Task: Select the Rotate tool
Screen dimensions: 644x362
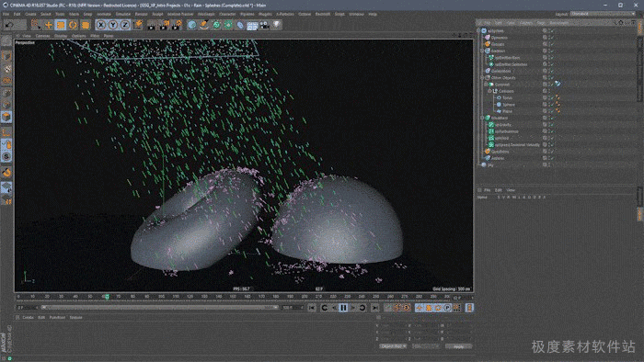Action: click(x=73, y=25)
